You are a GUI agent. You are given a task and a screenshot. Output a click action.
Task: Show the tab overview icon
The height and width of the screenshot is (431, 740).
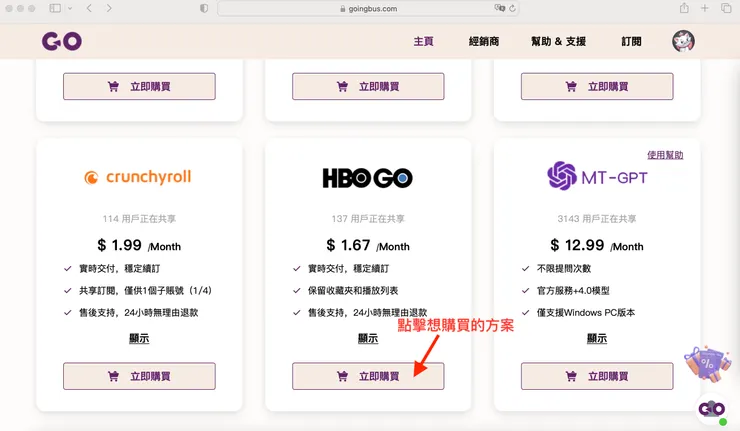725,8
